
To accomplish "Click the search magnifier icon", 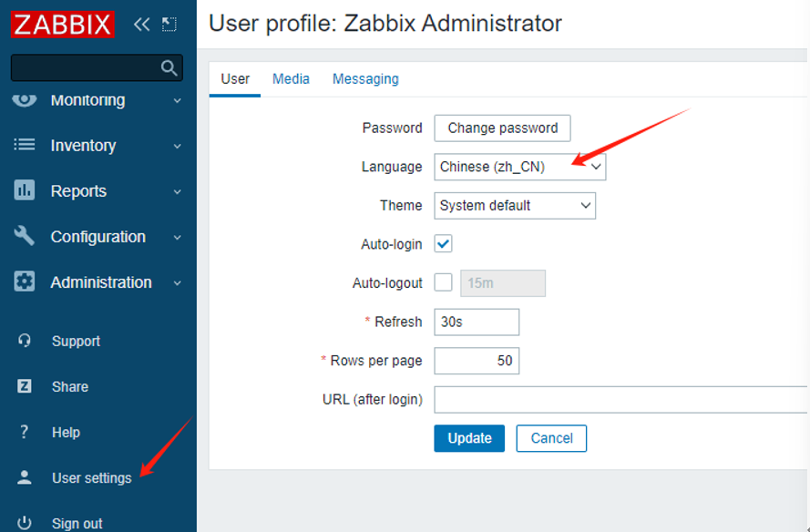I will [x=169, y=67].
